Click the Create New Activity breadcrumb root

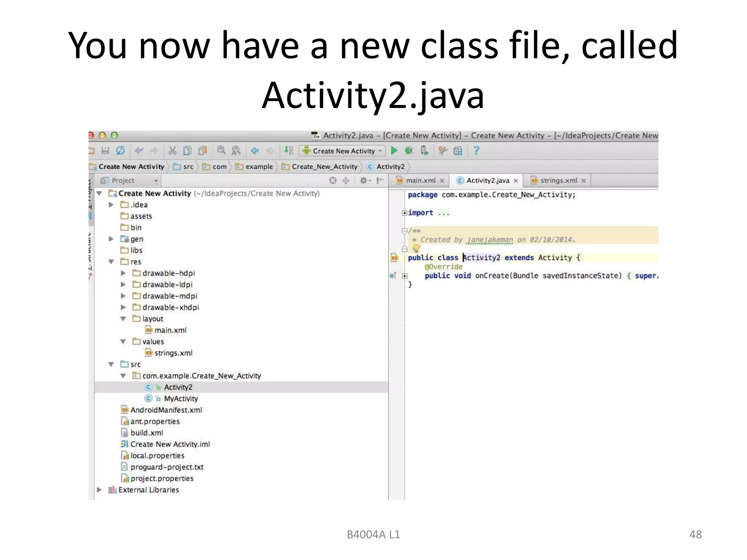[x=127, y=167]
